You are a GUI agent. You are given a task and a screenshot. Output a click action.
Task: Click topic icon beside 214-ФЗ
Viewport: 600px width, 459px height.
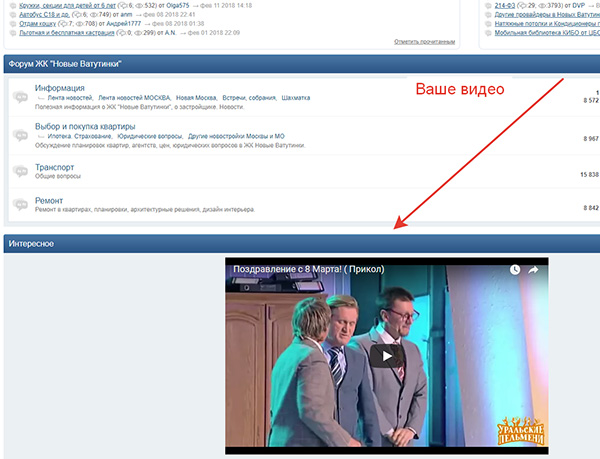click(488, 5)
